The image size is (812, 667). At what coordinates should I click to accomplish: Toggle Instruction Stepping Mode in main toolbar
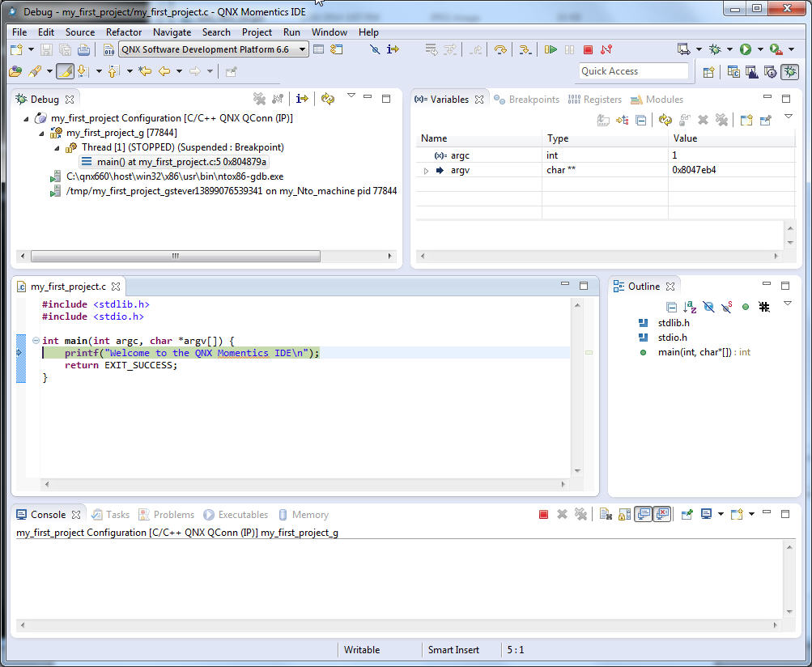(393, 49)
